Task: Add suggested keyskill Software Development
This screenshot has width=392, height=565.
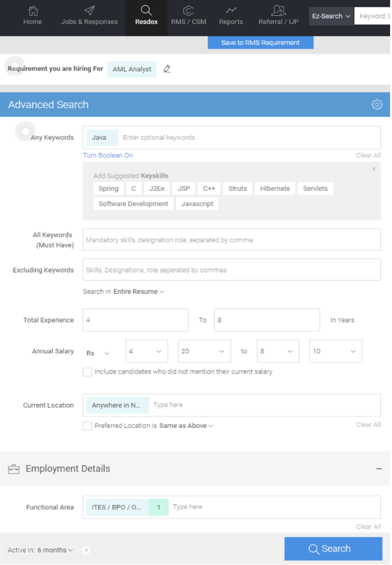Action: tap(133, 204)
